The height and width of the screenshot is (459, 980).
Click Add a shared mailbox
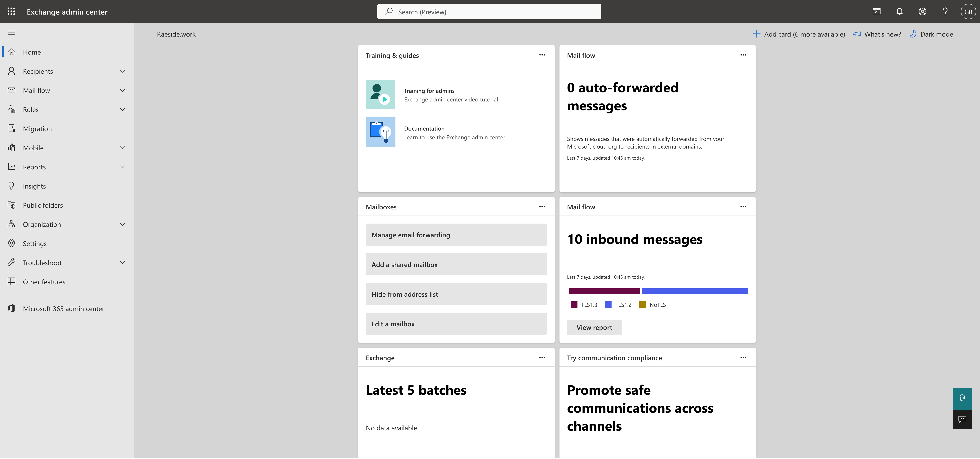pos(456,265)
